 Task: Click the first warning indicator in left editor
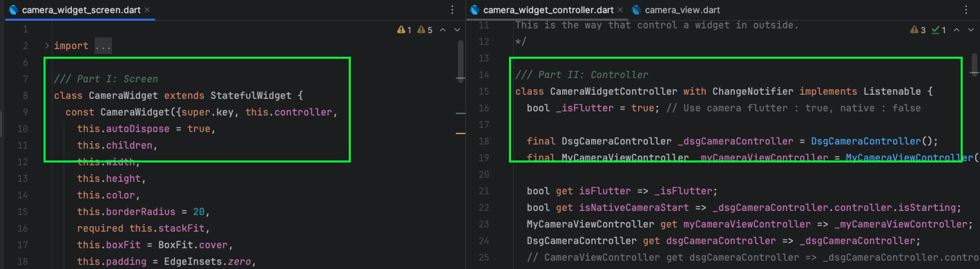click(x=405, y=30)
